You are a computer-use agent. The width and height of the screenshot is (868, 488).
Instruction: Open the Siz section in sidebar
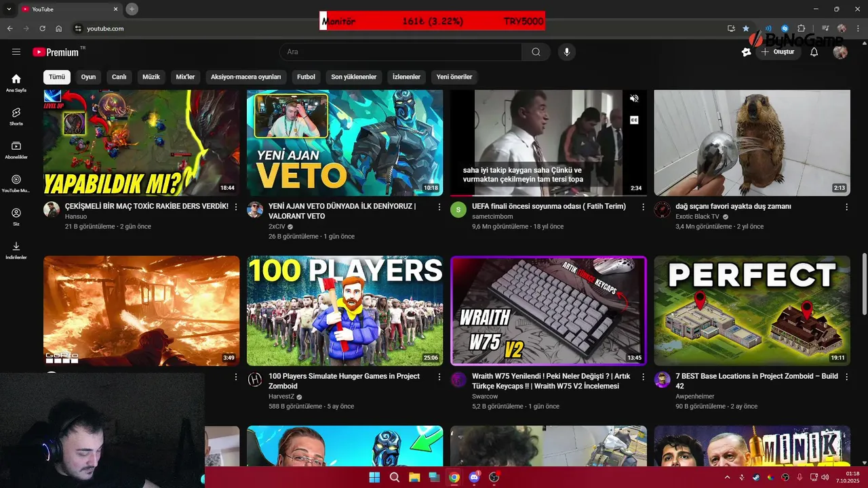point(16,217)
